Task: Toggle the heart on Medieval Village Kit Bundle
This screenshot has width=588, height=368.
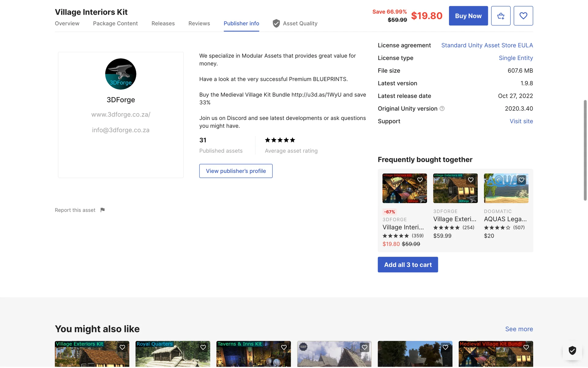Action: (x=526, y=347)
